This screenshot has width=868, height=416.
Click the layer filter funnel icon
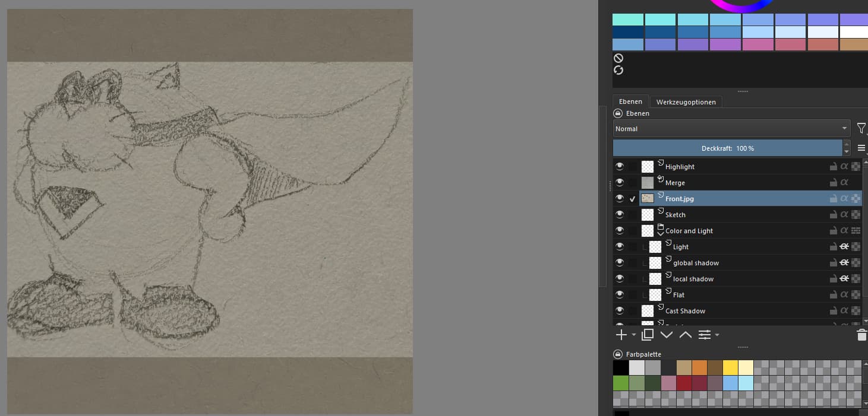tap(861, 128)
